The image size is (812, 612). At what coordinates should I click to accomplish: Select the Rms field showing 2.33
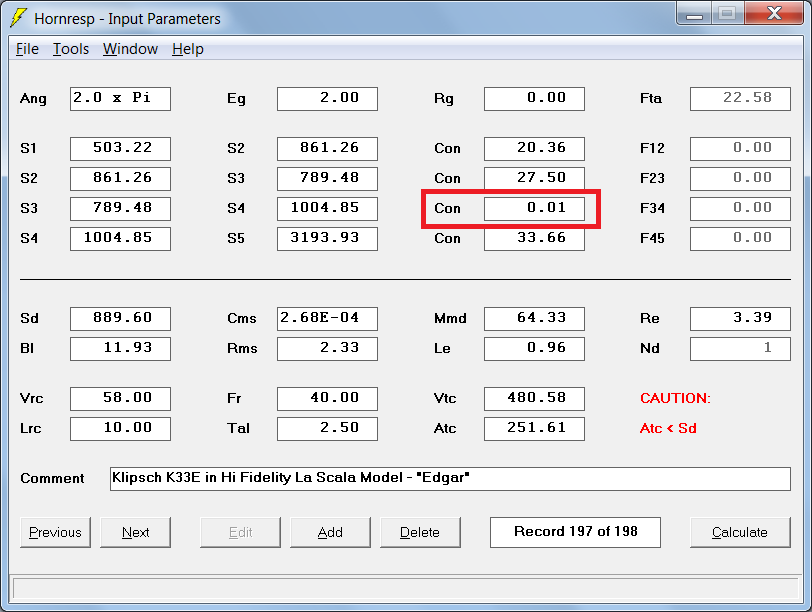point(327,348)
